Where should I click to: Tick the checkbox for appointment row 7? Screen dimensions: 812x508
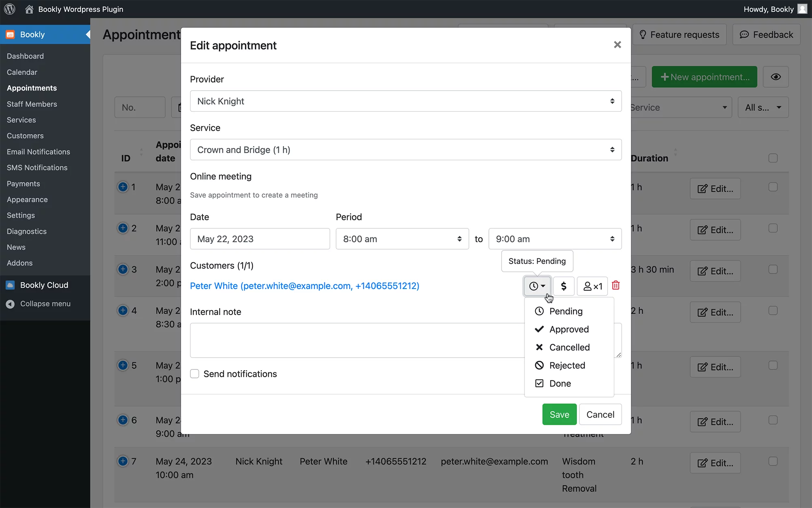click(773, 461)
